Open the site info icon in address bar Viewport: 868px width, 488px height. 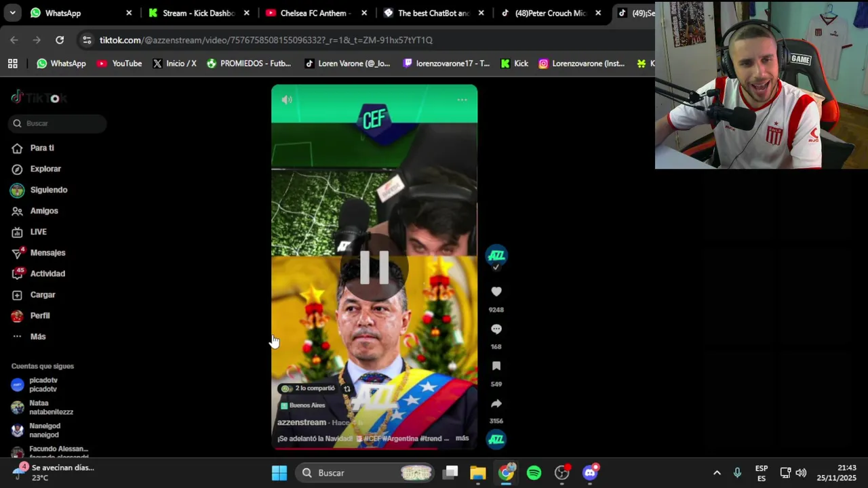click(87, 40)
